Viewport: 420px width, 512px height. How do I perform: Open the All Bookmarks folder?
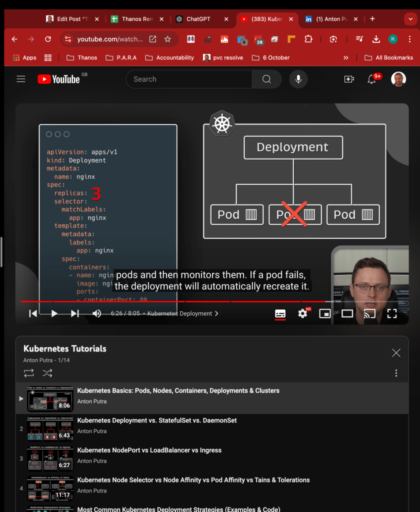(x=388, y=58)
